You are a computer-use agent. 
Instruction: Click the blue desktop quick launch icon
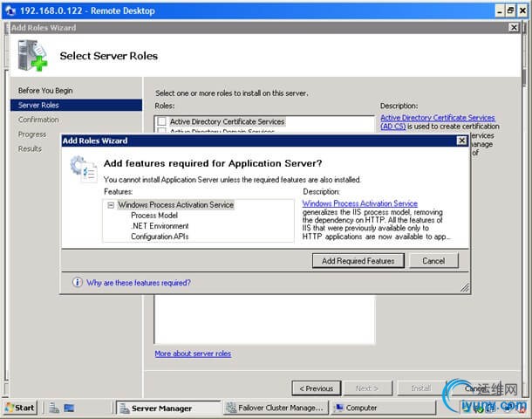(x=69, y=408)
